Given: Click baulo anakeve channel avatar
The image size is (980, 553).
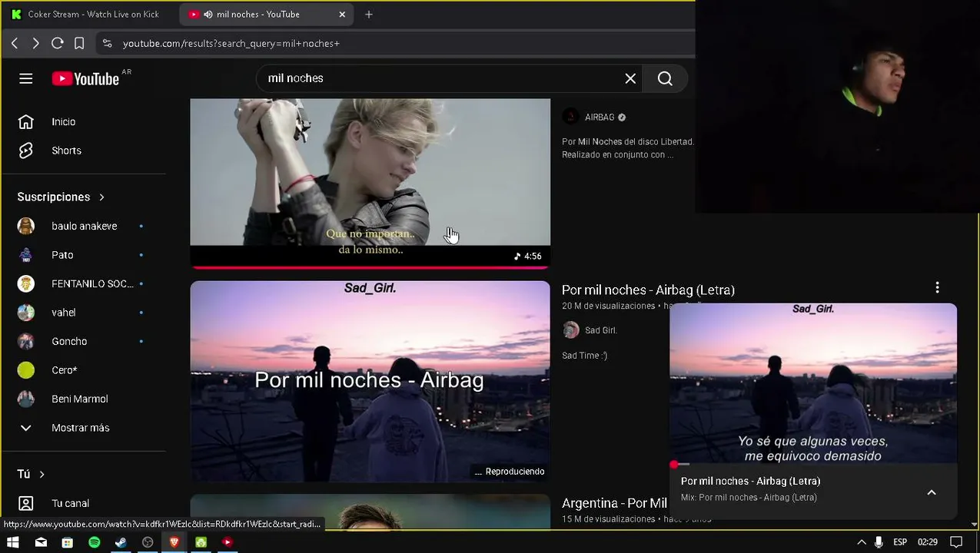Looking at the screenshot, I should point(26,226).
